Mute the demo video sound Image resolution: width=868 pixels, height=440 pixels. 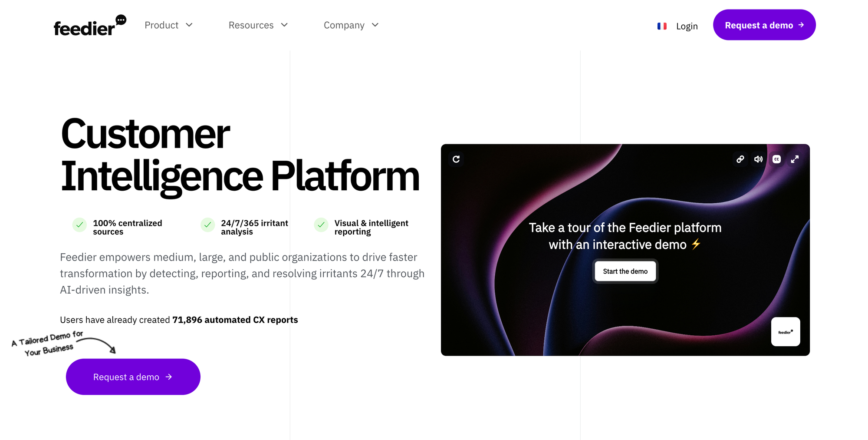(758, 159)
